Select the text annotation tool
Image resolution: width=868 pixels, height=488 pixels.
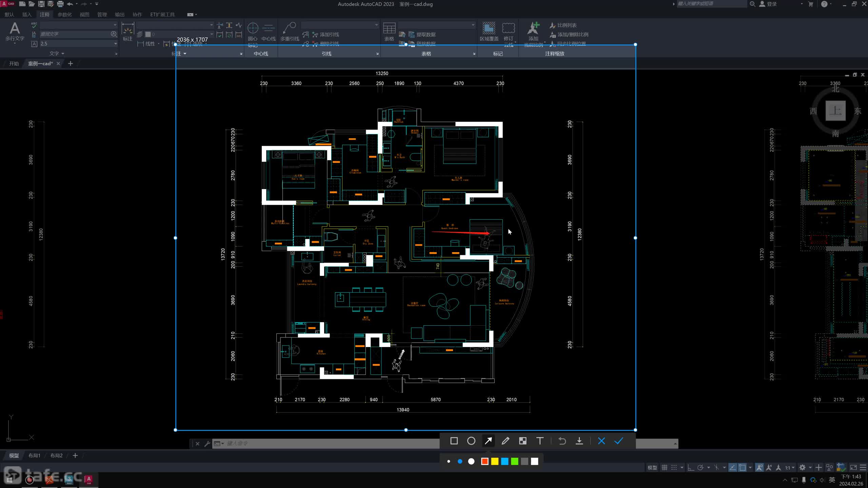pos(540,441)
